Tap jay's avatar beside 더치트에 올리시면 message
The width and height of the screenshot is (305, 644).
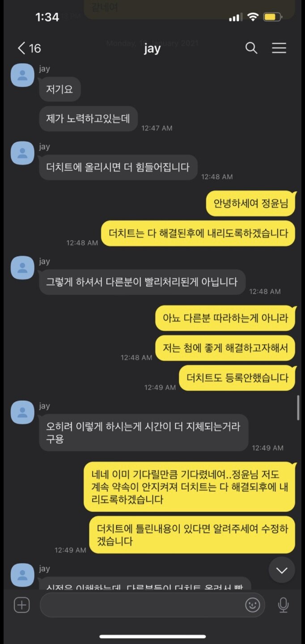[22, 153]
